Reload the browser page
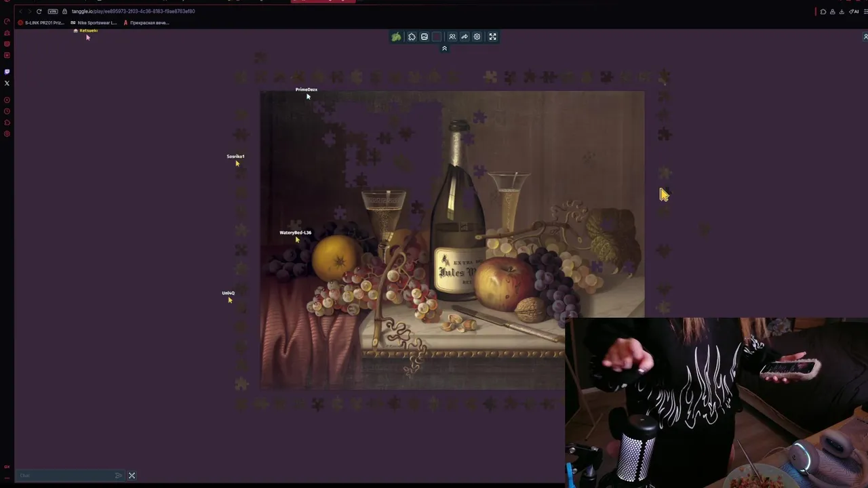868x488 pixels. click(x=39, y=12)
